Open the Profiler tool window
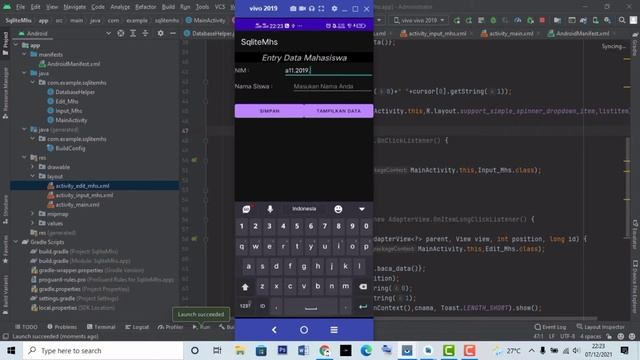640x360 pixels. [x=170, y=327]
